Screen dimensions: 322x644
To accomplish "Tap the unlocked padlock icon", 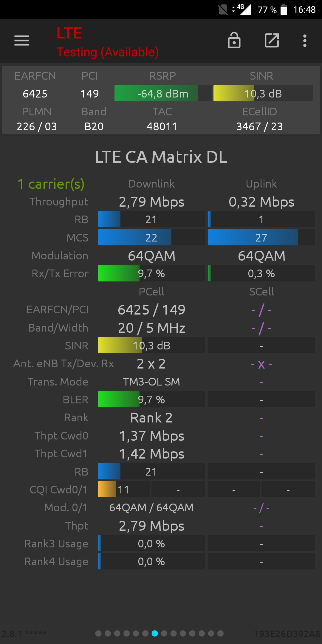I will coord(234,40).
